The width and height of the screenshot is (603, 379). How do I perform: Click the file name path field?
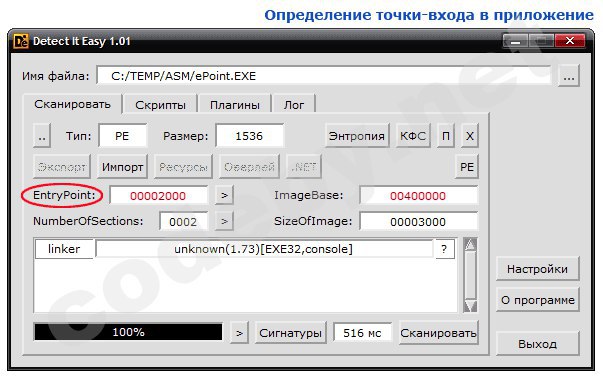pos(324,76)
